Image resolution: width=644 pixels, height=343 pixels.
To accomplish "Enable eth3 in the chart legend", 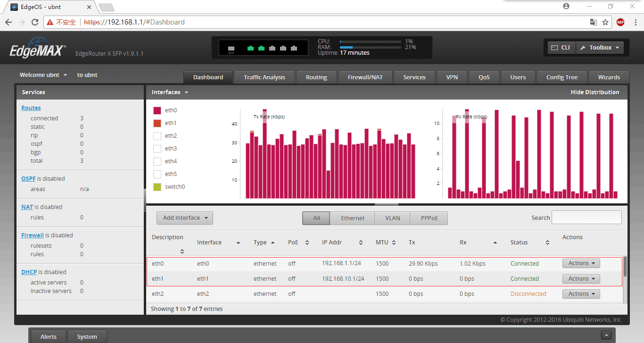I will click(157, 149).
